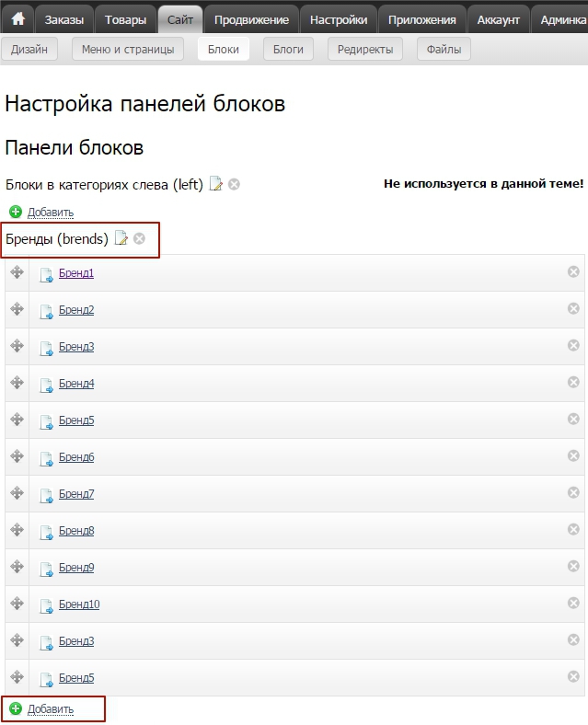Viewport: 588px width, 725px height.
Task: Delete the Бренды (brends) panel
Action: [x=139, y=238]
